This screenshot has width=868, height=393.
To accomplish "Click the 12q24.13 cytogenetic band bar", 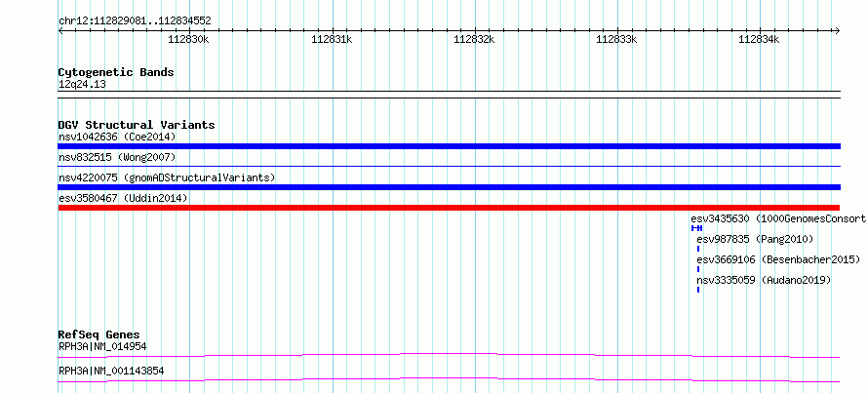I will (449, 95).
